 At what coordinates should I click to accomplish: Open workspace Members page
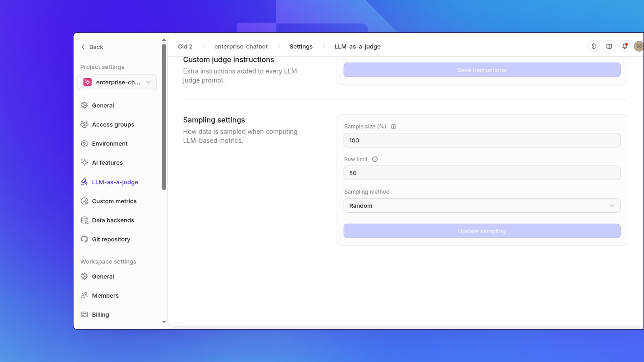coord(105,295)
